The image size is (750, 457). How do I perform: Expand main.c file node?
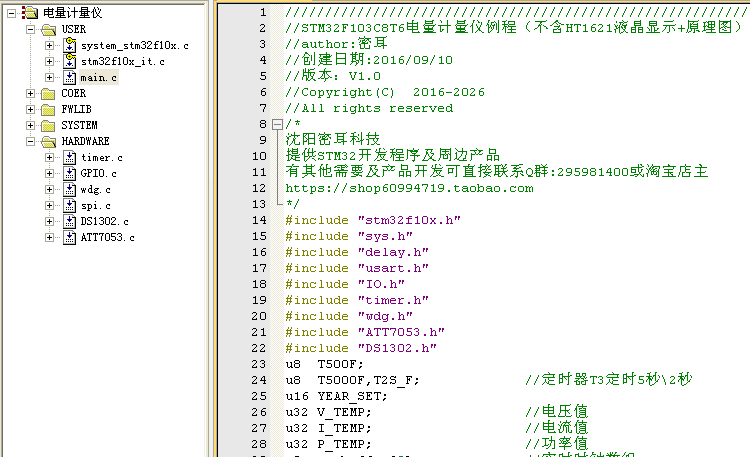[x=49, y=77]
